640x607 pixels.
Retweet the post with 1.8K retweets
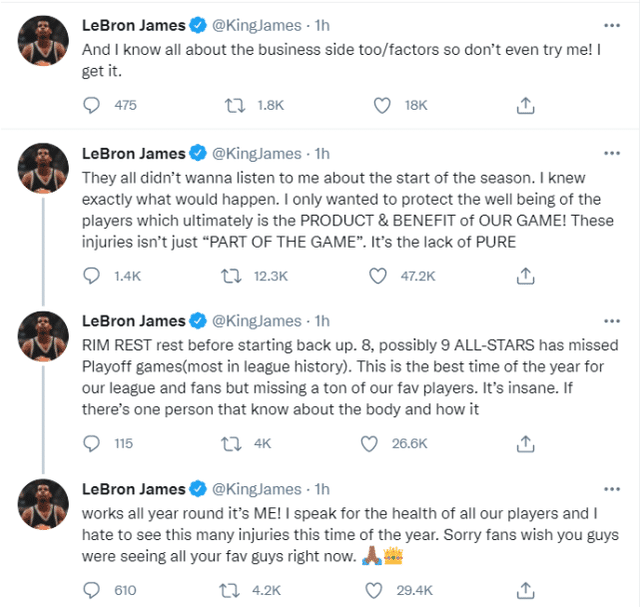pyautogui.click(x=235, y=105)
